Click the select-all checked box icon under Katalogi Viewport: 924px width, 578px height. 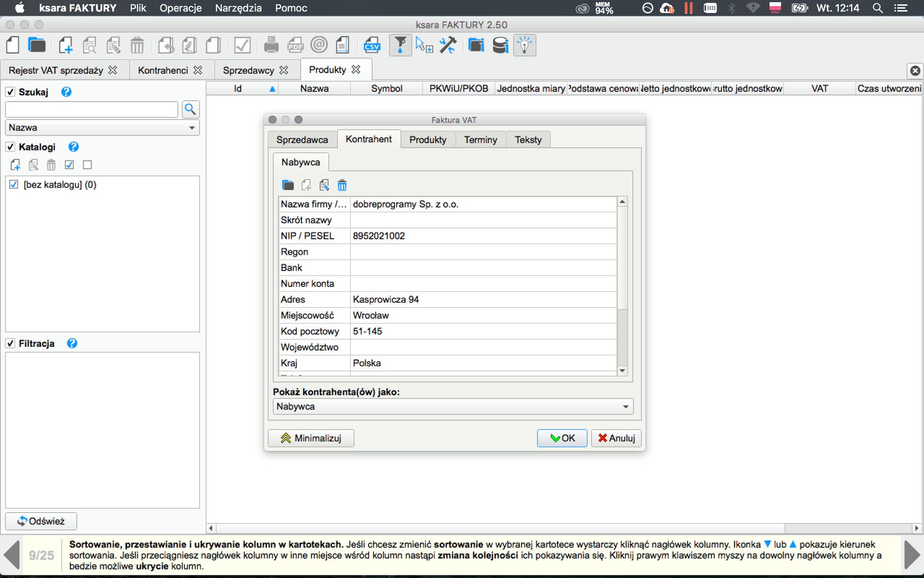(69, 165)
